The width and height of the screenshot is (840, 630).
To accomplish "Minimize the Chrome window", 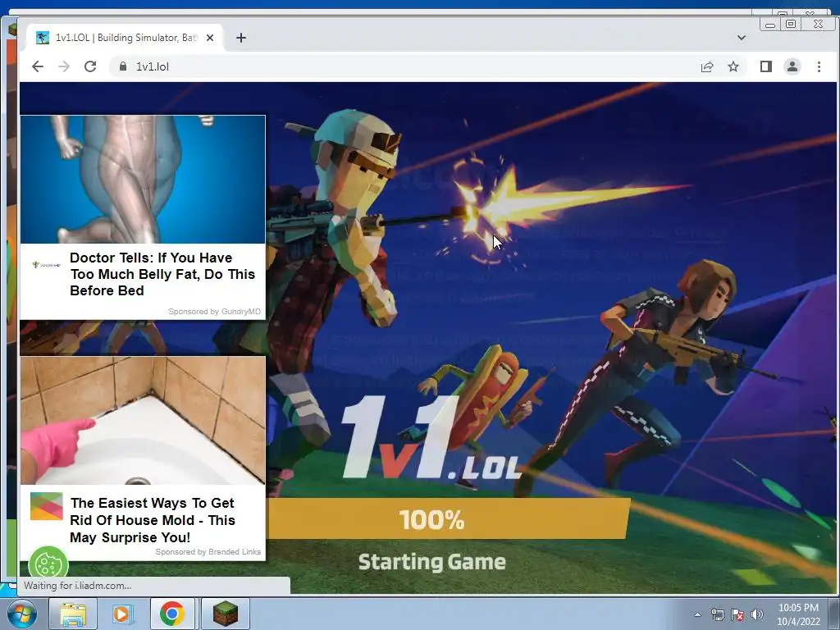I will pos(770,25).
